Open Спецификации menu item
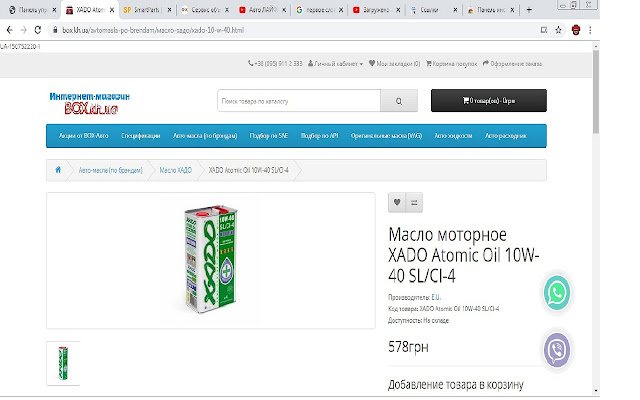Image resolution: width=640 pixels, height=400 pixels. tap(140, 136)
